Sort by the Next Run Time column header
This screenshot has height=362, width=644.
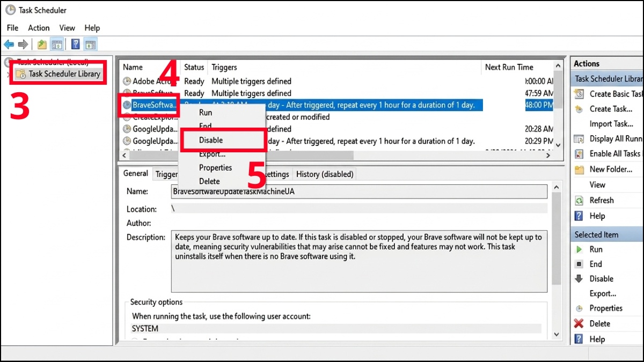click(x=517, y=67)
